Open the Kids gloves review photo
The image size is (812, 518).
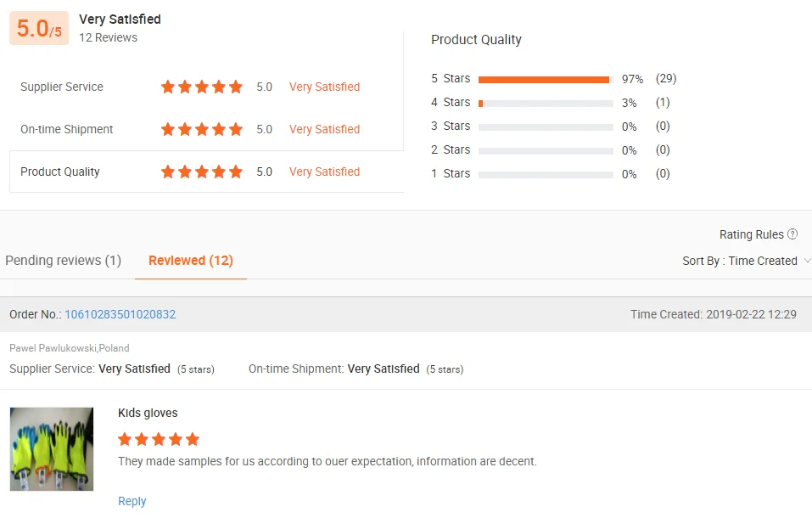tap(52, 448)
